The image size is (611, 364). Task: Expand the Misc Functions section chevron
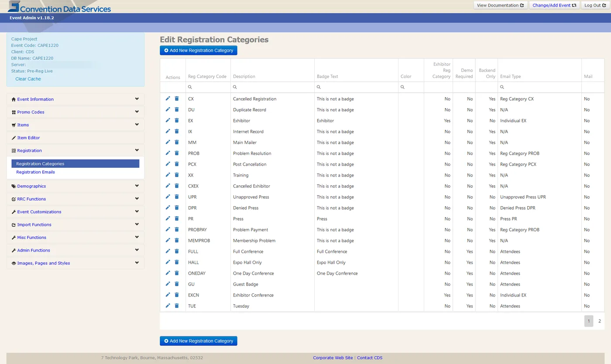[137, 237]
